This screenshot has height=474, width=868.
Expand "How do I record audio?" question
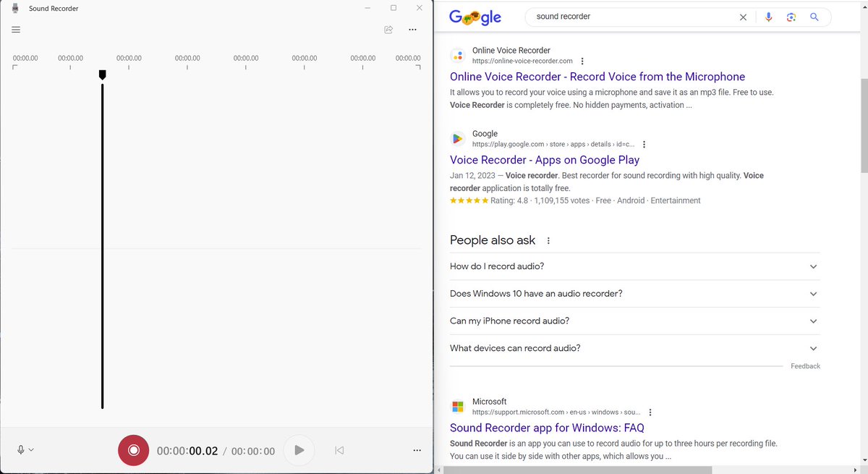tap(634, 266)
